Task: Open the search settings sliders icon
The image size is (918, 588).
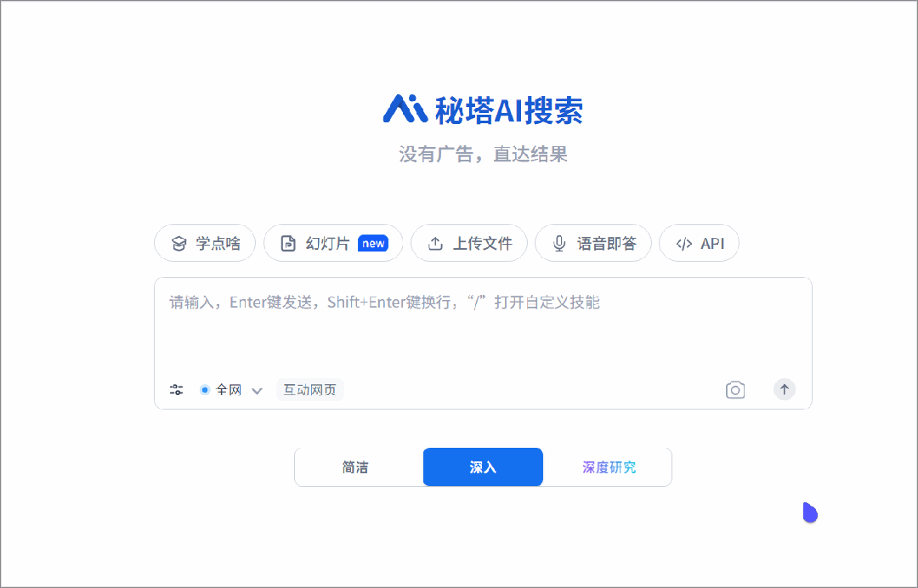Action: tap(176, 390)
